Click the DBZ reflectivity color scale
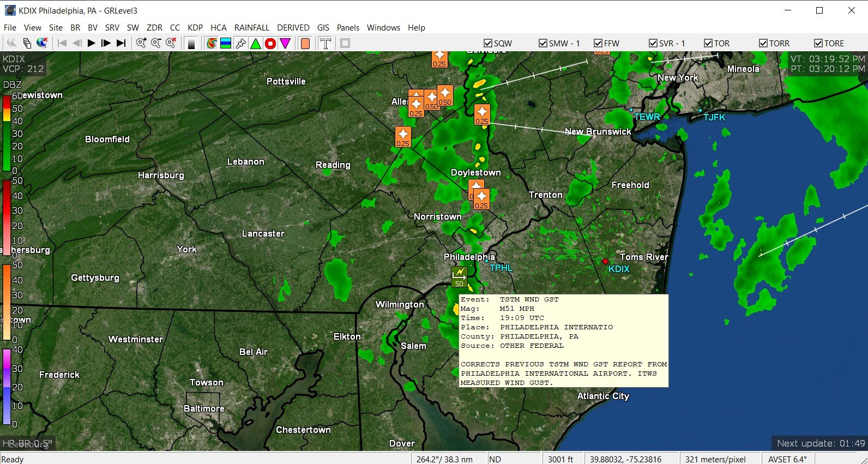 coord(7,132)
